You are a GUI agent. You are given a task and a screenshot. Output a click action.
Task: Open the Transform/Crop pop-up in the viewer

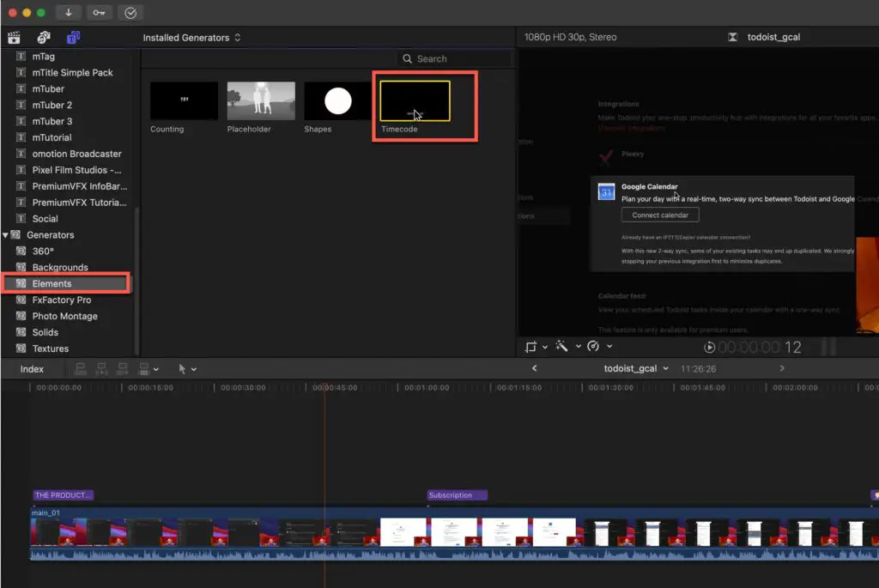[x=536, y=347]
